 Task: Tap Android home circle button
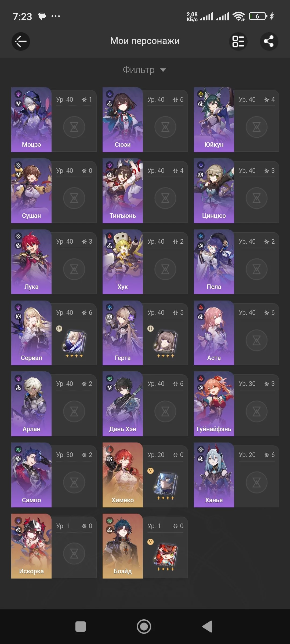144,627
